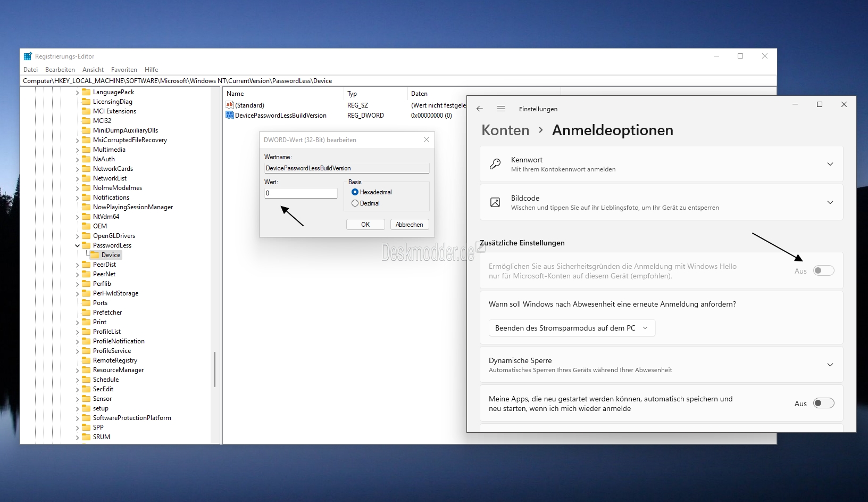Select the PerHwIdStorage tree item

point(115,293)
